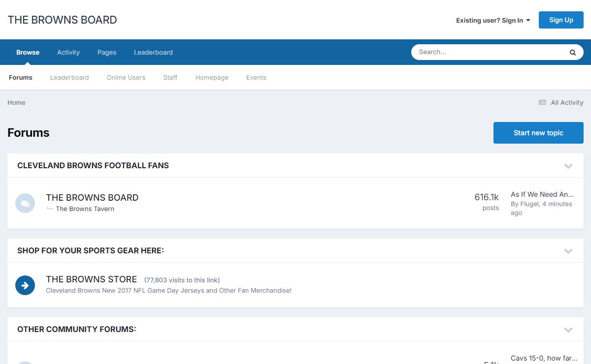This screenshot has width=591, height=364.
Task: Click the search magnifier icon
Action: [573, 52]
